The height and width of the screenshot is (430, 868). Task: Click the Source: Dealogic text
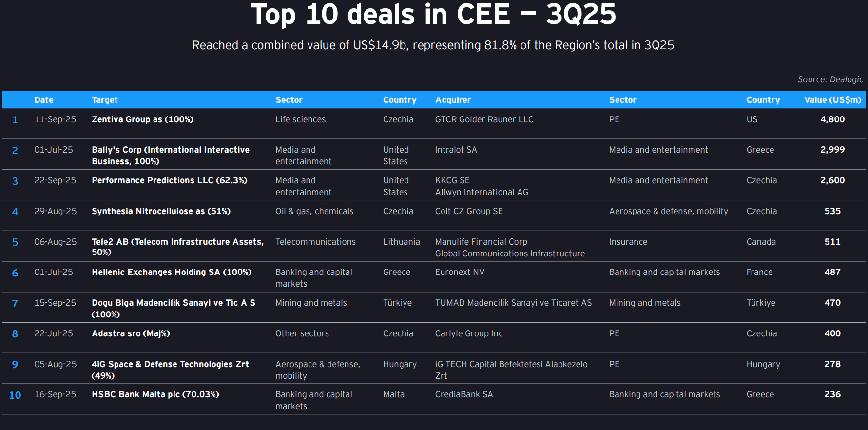(x=830, y=79)
